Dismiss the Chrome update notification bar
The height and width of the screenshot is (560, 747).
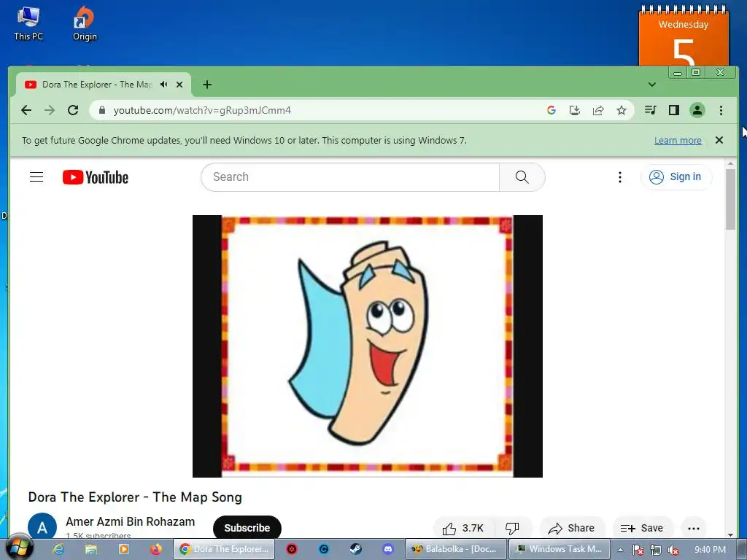pos(719,140)
